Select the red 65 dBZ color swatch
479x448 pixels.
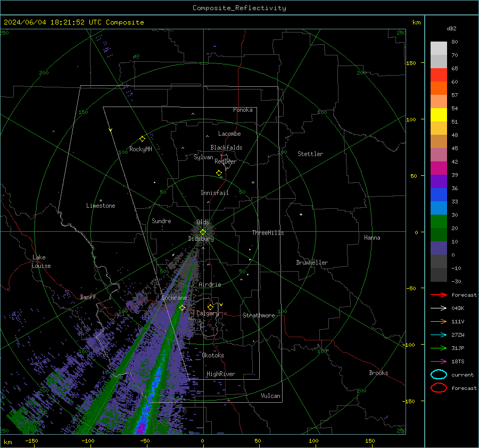click(x=439, y=75)
